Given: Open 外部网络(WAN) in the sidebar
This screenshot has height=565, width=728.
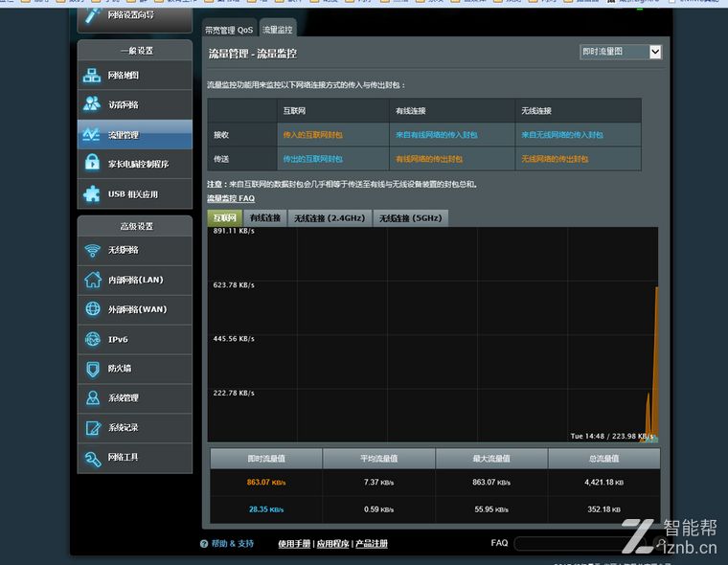Looking at the screenshot, I should tap(135, 309).
